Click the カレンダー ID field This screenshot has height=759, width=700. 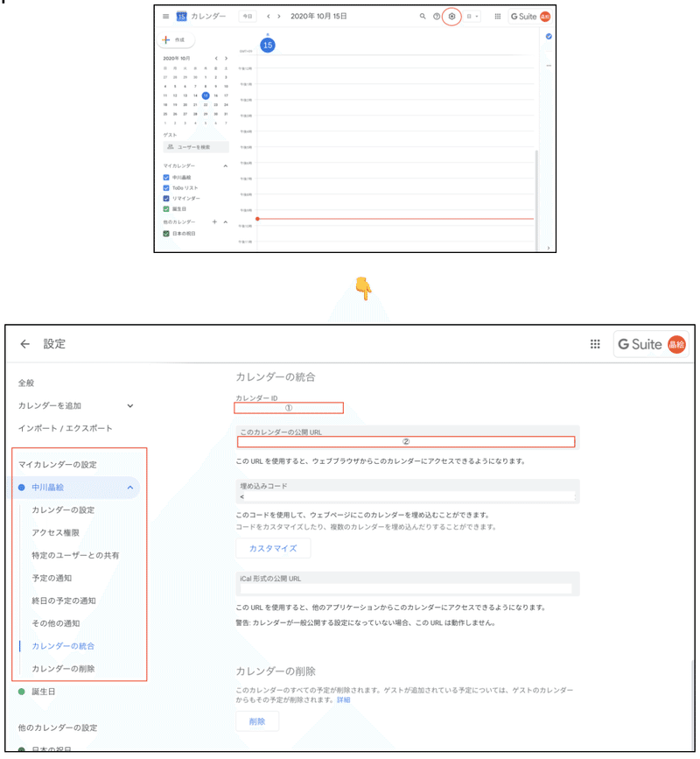click(x=289, y=408)
